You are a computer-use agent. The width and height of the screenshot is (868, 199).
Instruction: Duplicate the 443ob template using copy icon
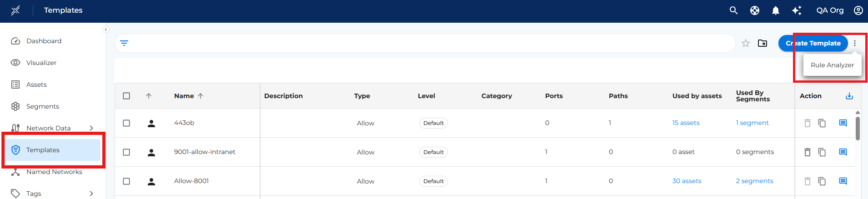pos(822,123)
